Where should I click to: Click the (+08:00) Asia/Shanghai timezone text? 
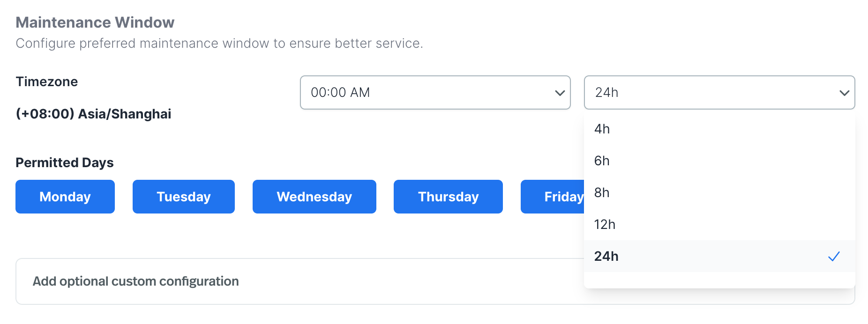tap(93, 114)
